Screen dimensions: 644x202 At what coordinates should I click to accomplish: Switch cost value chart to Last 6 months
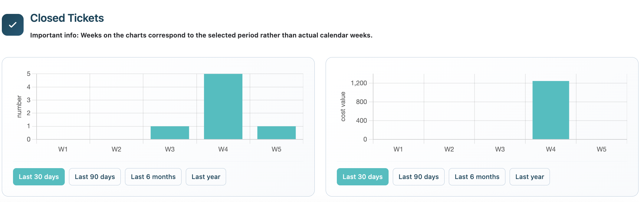coord(477,177)
